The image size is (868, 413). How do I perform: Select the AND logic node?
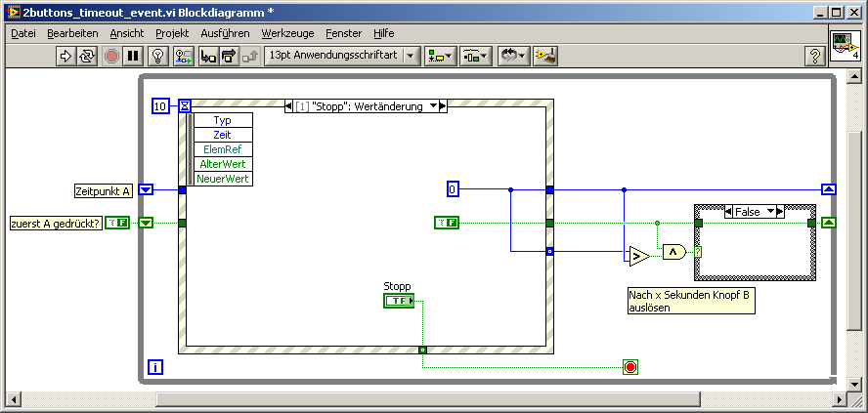[673, 252]
